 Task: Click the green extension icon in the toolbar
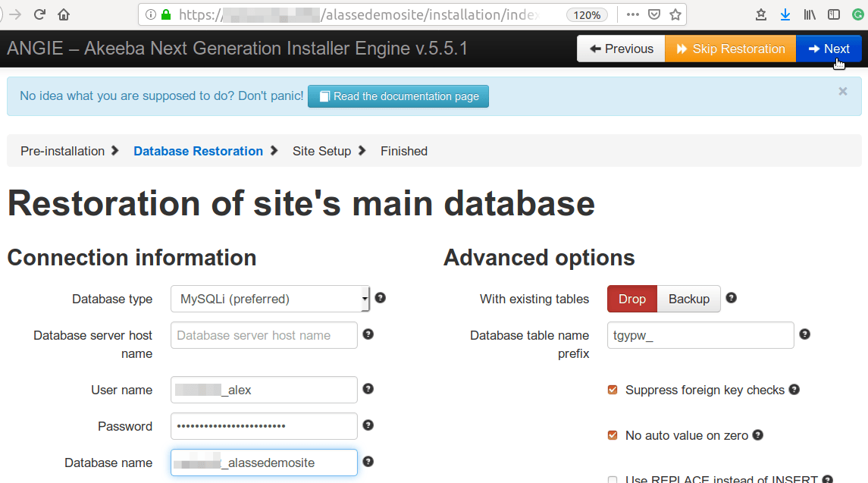[x=858, y=15]
